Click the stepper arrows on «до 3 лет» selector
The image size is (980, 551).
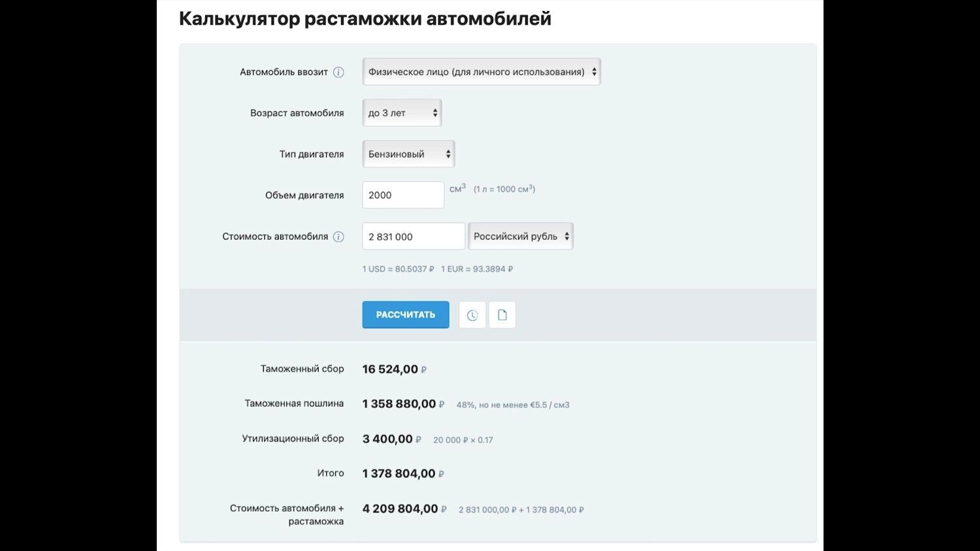434,112
